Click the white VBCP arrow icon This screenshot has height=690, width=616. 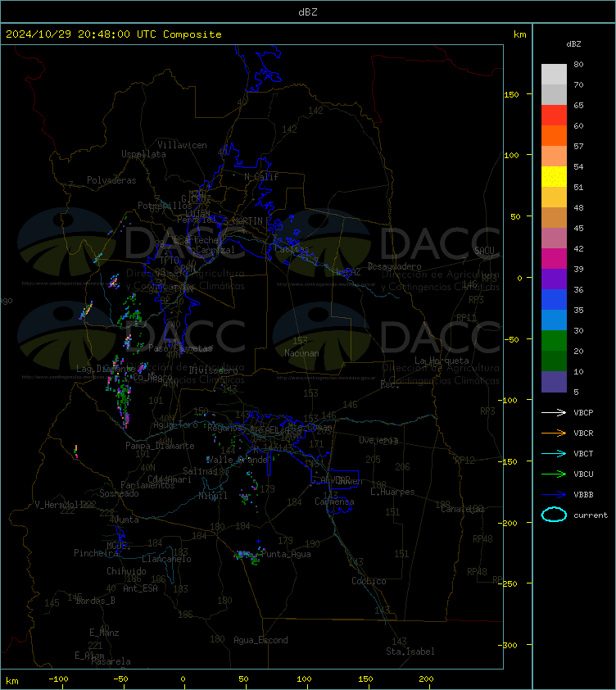click(x=554, y=412)
